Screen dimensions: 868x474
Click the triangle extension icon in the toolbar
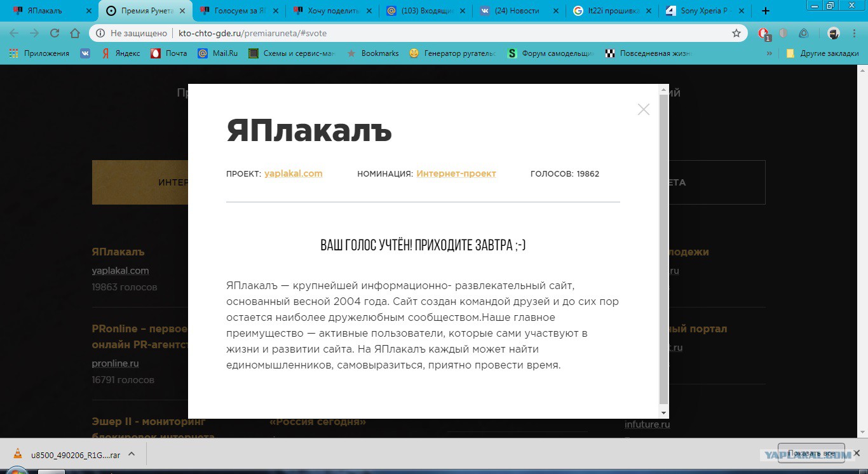pyautogui.click(x=804, y=33)
